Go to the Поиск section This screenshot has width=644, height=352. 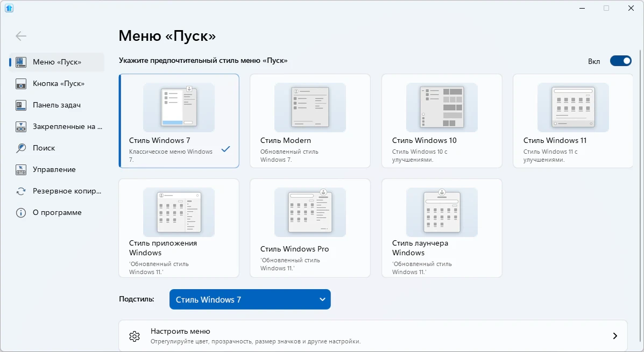57,148
